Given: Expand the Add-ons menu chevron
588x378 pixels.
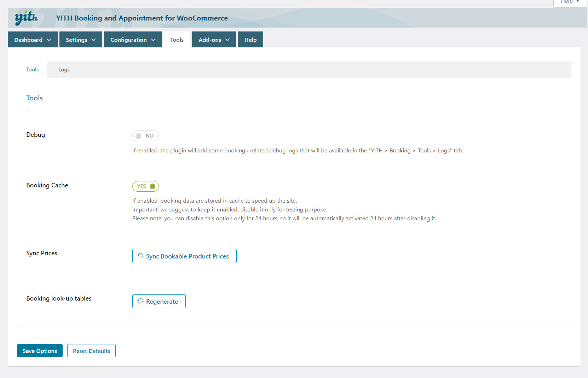Looking at the screenshot, I should (x=227, y=40).
